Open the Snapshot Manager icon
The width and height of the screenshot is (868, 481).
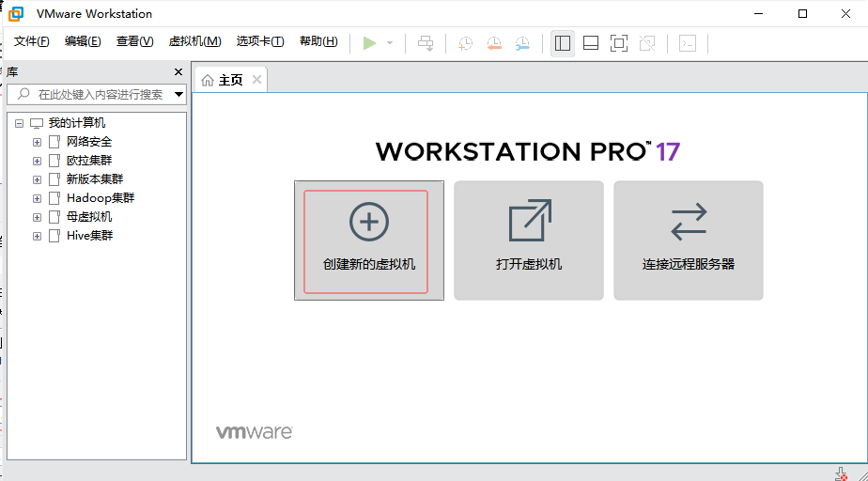[x=522, y=43]
